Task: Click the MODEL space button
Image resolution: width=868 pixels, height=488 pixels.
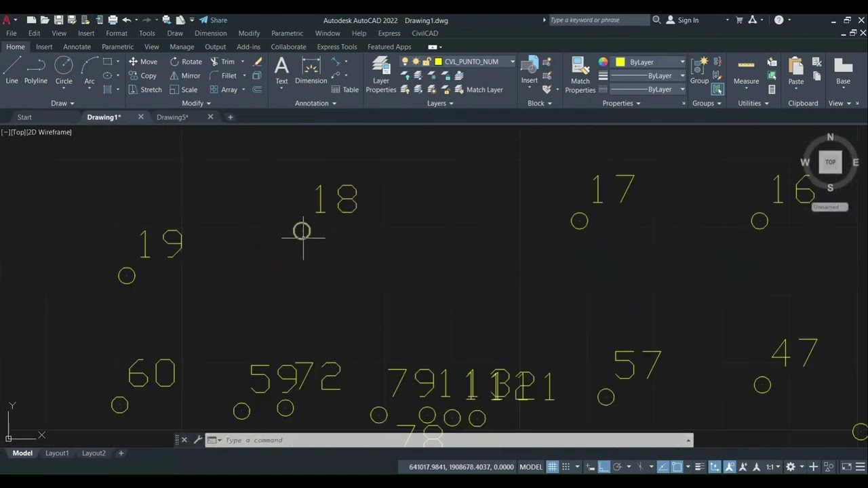Action: coord(531,467)
